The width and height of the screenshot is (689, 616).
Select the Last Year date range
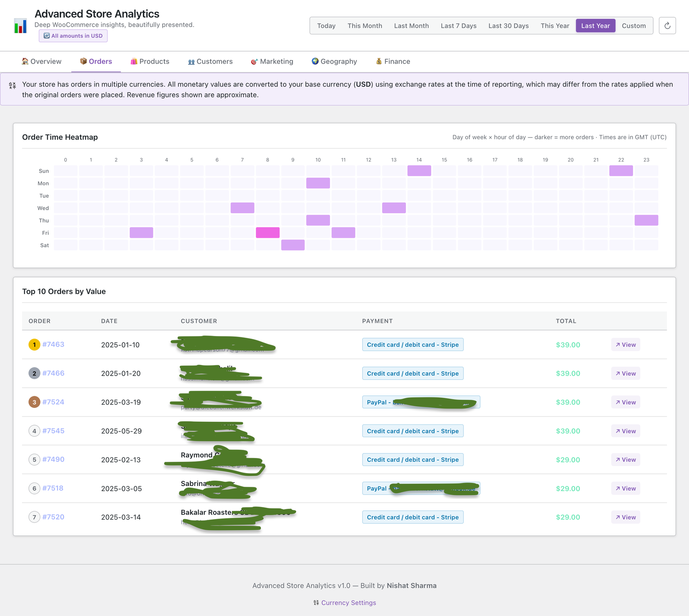coord(596,26)
